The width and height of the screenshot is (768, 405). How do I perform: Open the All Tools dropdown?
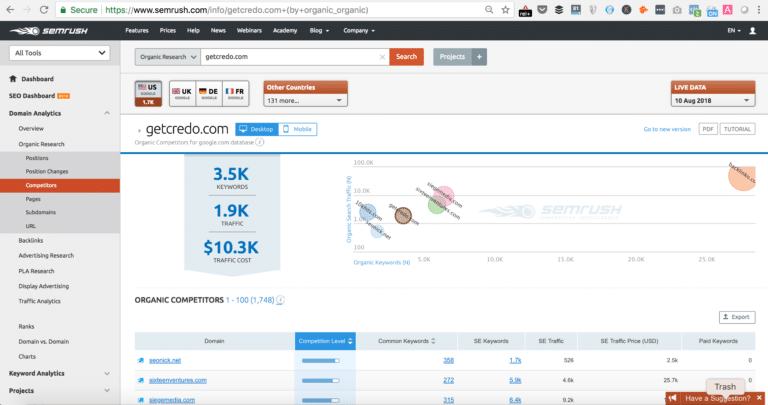pyautogui.click(x=59, y=53)
